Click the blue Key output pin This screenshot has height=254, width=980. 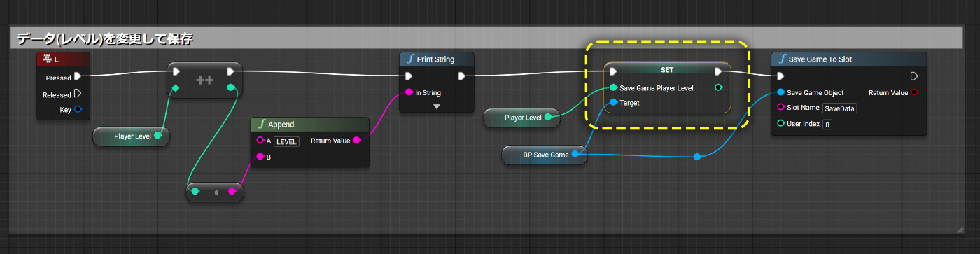(x=78, y=109)
